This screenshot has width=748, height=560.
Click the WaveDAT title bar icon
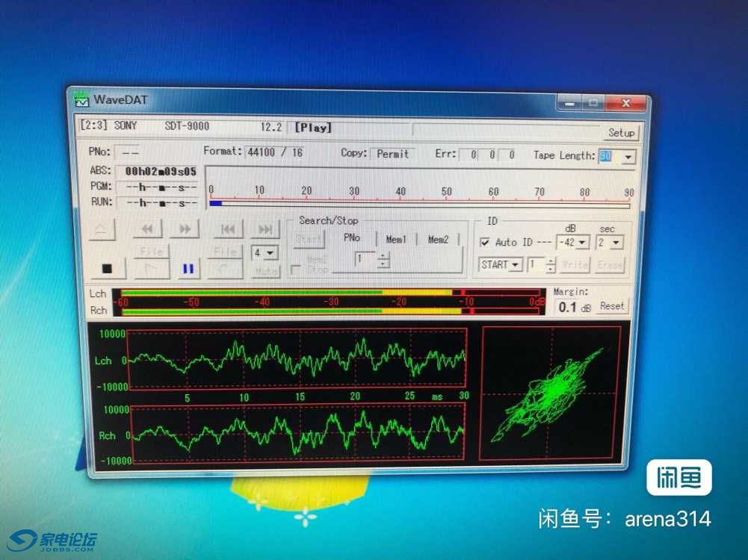coord(81,99)
